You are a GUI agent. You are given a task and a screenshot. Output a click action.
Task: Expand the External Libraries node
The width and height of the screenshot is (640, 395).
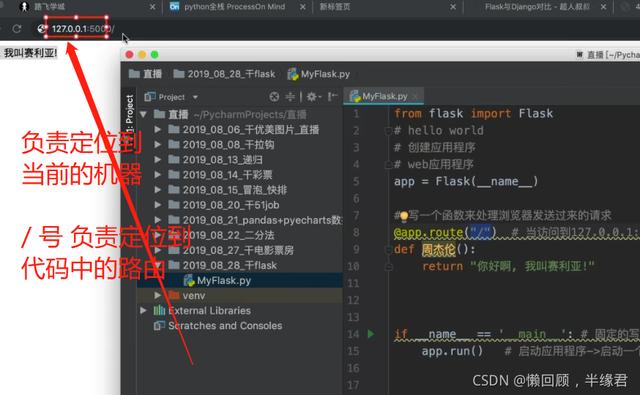[x=143, y=311]
